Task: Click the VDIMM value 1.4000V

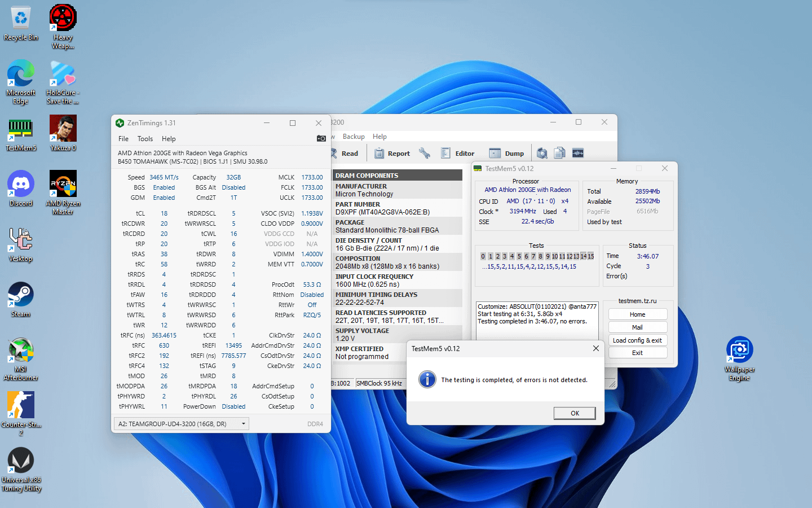Action: click(312, 254)
